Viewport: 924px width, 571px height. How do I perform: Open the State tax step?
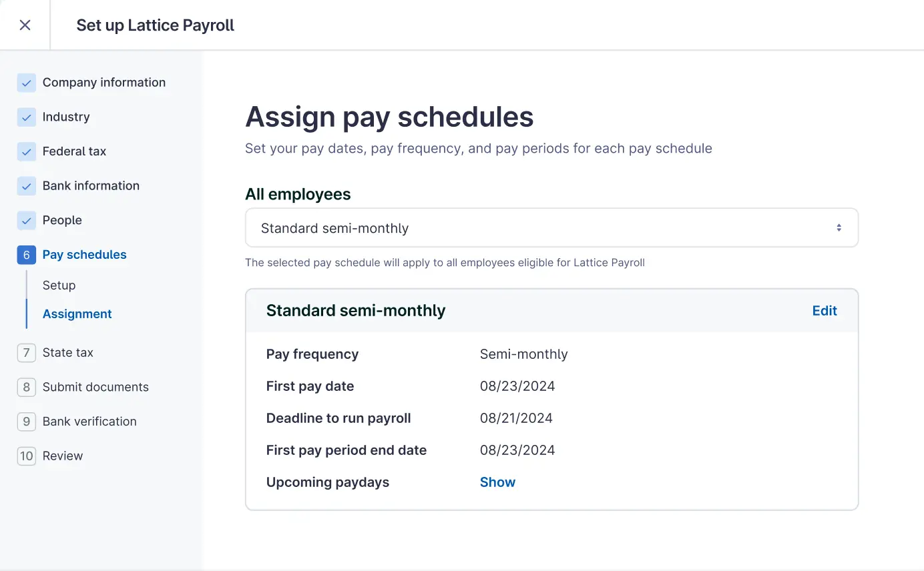[67, 353]
